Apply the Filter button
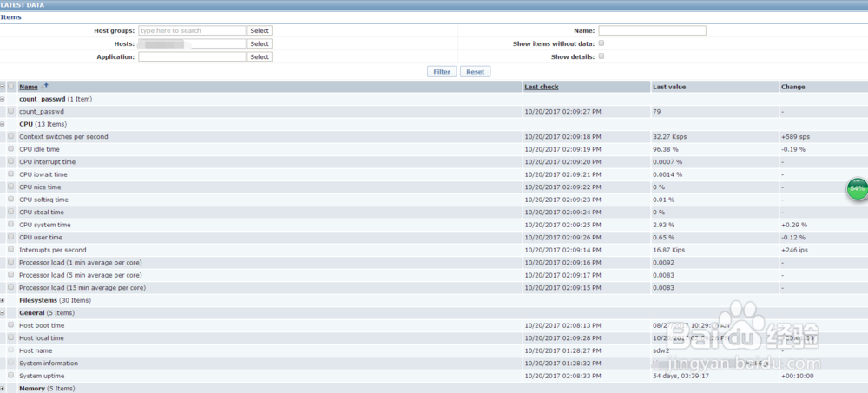This screenshot has height=393, width=868. pos(442,72)
